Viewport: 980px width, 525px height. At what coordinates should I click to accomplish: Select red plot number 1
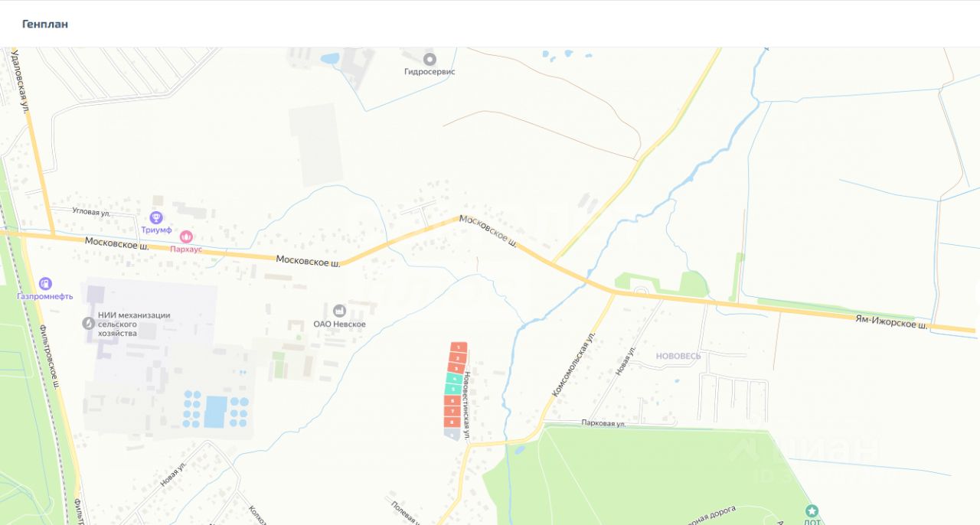tap(459, 347)
